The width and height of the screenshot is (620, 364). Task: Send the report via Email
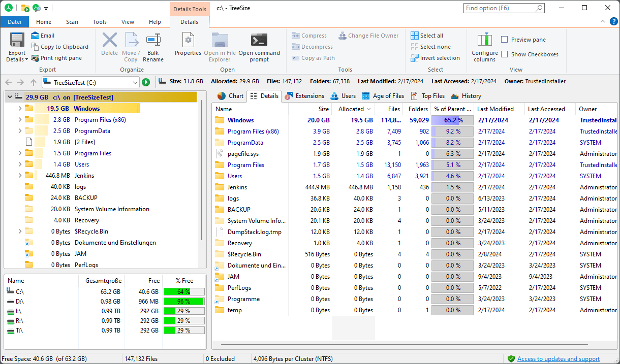[x=43, y=36]
